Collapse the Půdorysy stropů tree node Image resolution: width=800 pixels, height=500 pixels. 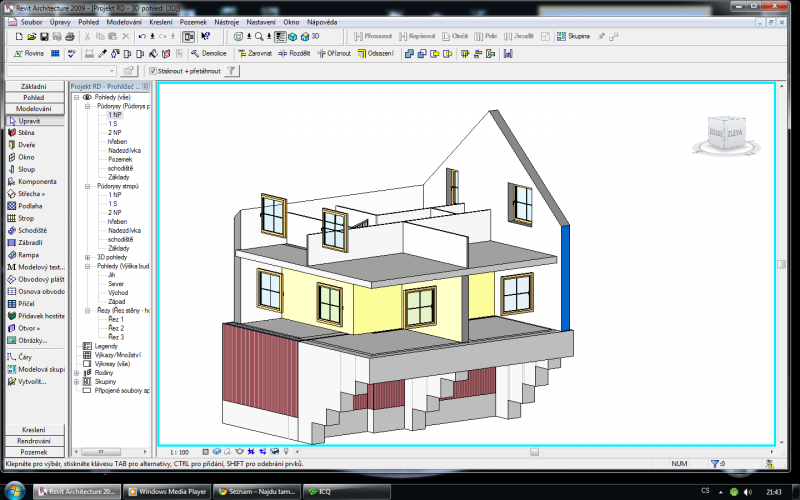pyautogui.click(x=88, y=186)
